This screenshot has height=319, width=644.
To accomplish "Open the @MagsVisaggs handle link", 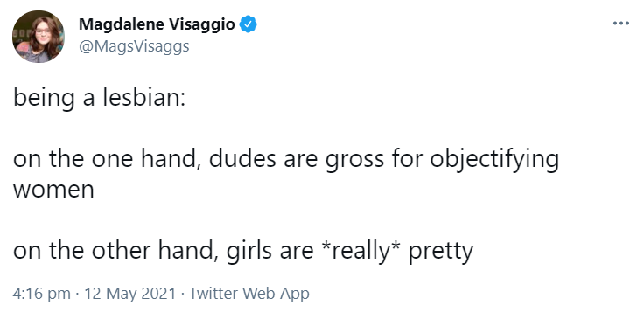I will pos(134,46).
